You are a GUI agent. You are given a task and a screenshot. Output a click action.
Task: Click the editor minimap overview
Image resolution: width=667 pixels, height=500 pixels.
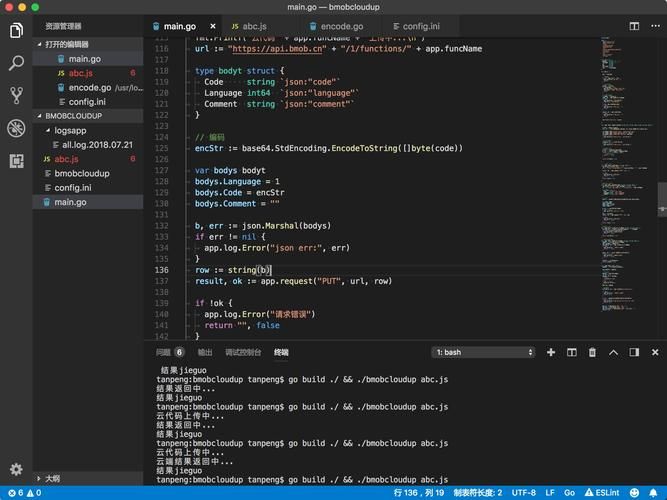(628, 174)
